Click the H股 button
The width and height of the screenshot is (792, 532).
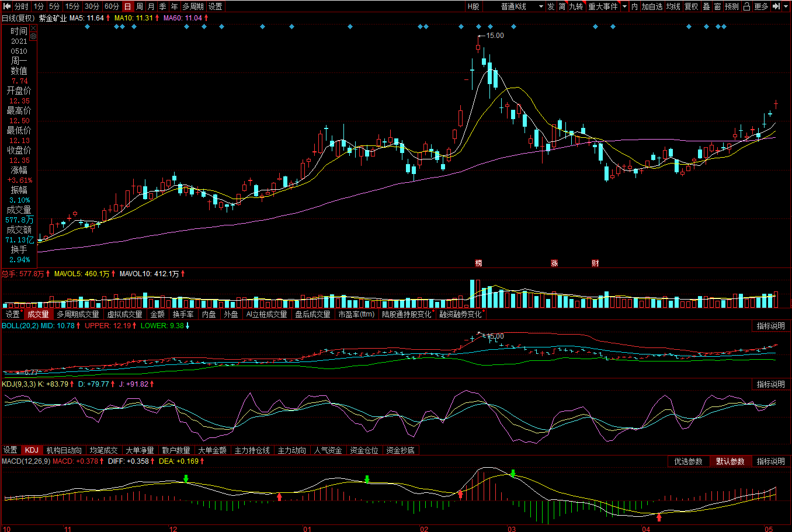click(473, 6)
